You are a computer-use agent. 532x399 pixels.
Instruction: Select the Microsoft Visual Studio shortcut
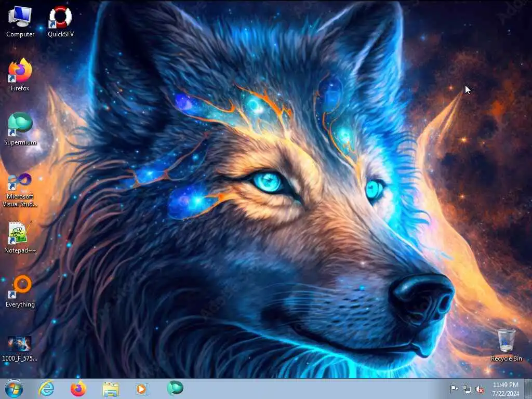point(20,190)
